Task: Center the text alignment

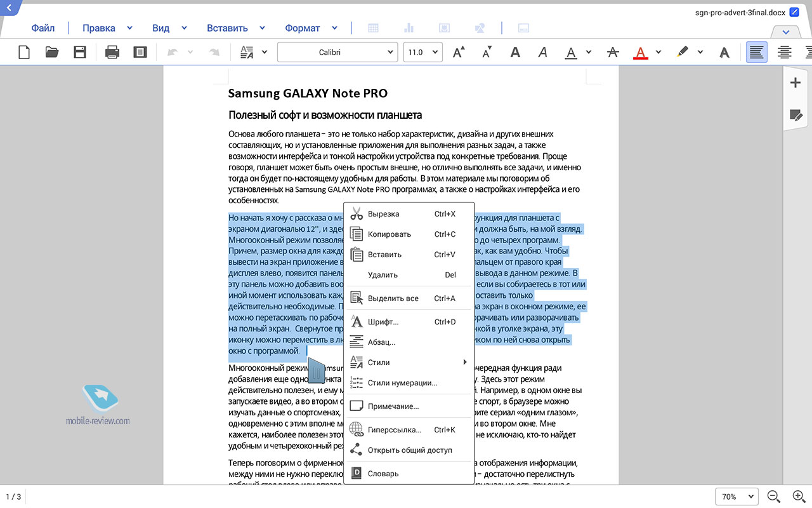Action: coord(785,52)
